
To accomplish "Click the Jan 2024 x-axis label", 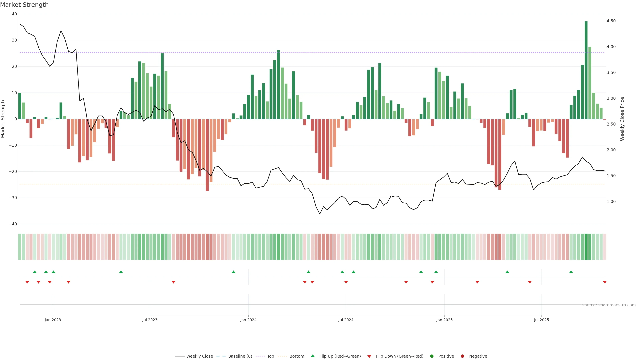I will pyautogui.click(x=248, y=320).
